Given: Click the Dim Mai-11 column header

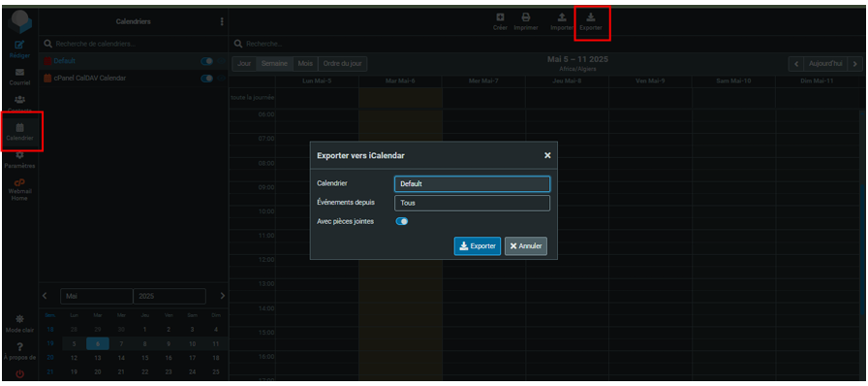Looking at the screenshot, I should (817, 80).
